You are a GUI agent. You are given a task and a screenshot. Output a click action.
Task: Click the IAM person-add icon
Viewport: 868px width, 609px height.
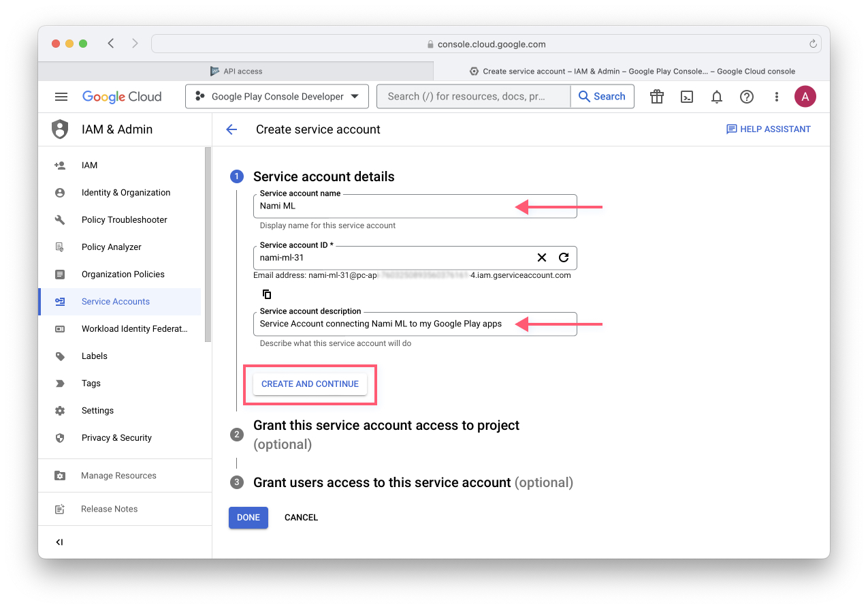coord(60,166)
